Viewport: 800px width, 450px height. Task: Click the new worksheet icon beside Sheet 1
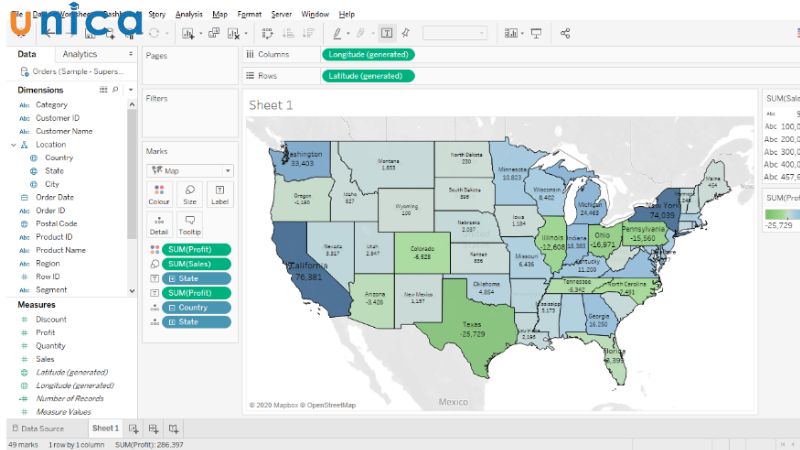(134, 429)
